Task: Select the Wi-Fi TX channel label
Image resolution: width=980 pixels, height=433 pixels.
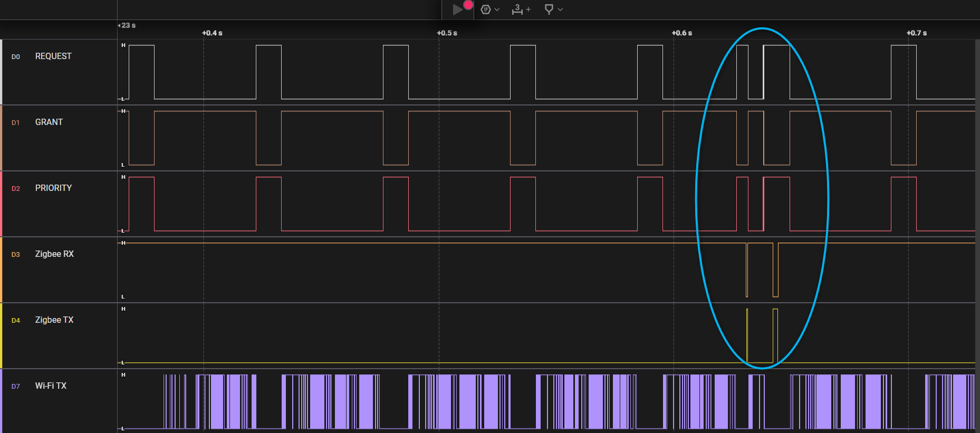Action: 51,386
